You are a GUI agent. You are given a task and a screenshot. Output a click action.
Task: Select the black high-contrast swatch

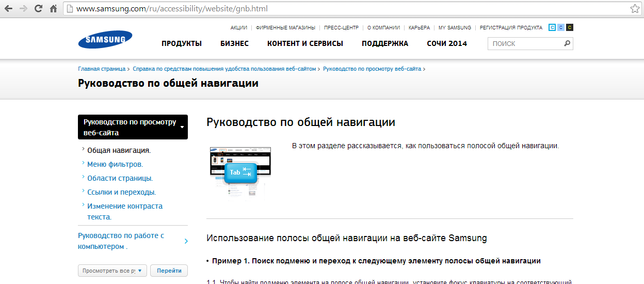coord(570,27)
